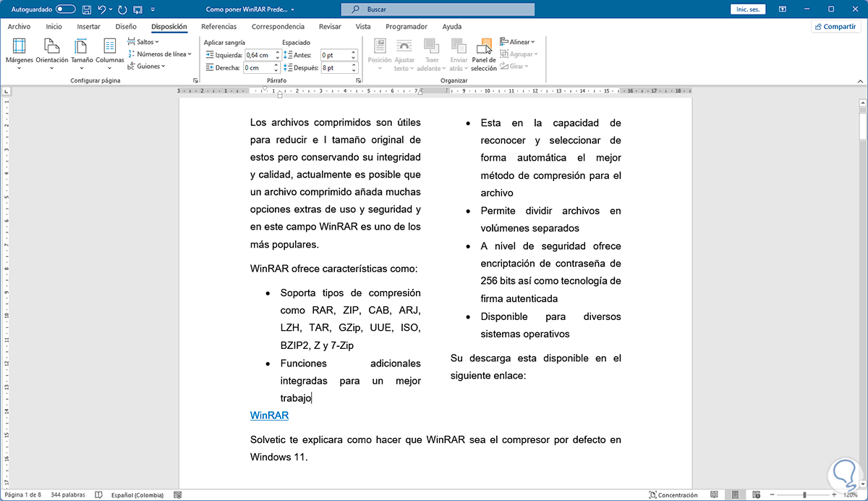This screenshot has height=501, width=868.
Task: Collapse the ribbon with the chevron
Action: tap(859, 81)
